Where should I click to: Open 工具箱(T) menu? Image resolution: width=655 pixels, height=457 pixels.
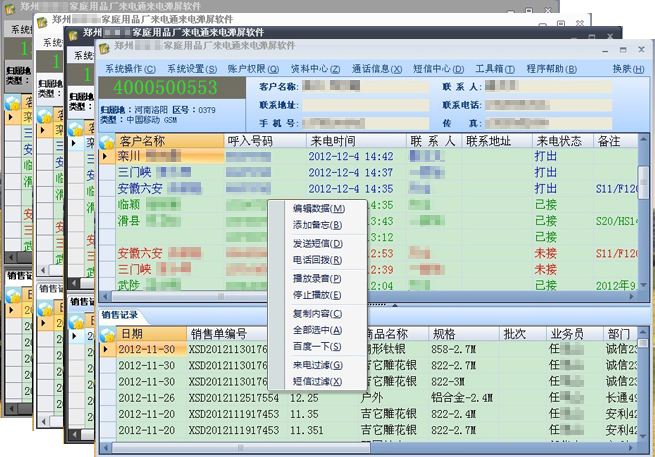tap(495, 69)
